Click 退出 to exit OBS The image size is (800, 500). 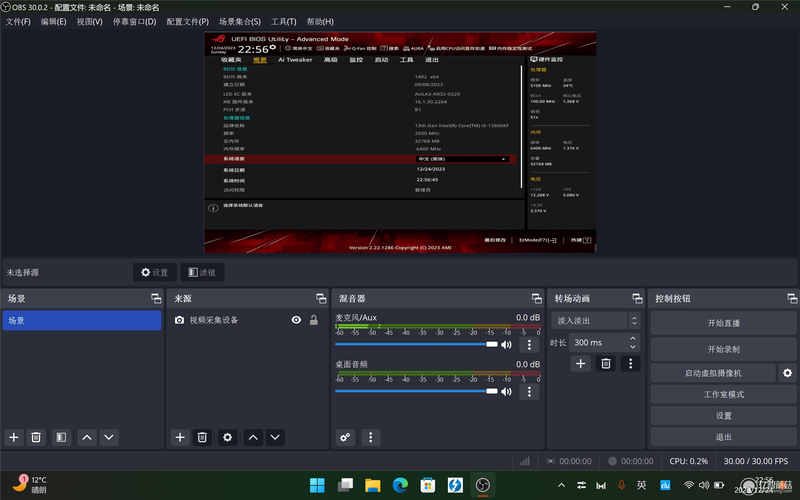723,437
